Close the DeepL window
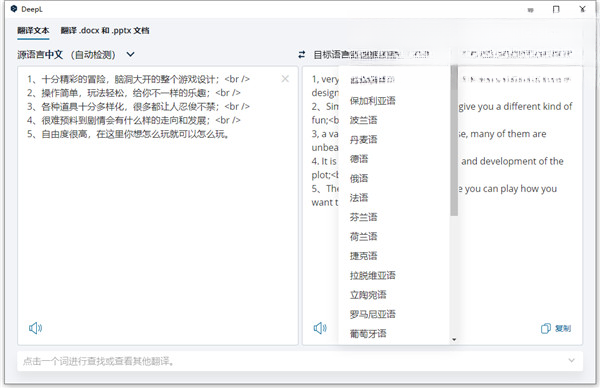Image resolution: width=600 pixels, height=388 pixels. tap(582, 9)
